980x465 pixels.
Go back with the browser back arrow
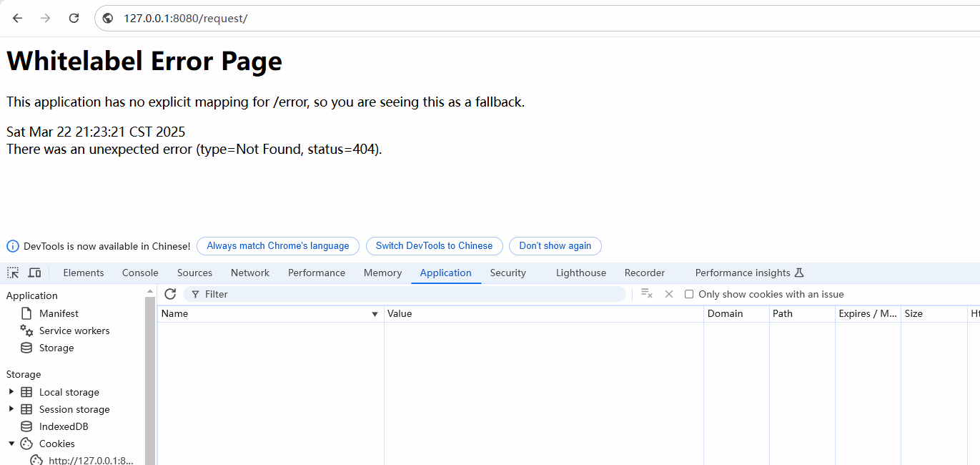point(17,18)
